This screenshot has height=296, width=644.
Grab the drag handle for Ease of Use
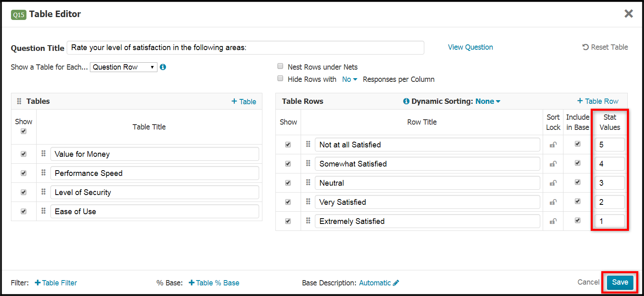tap(44, 211)
